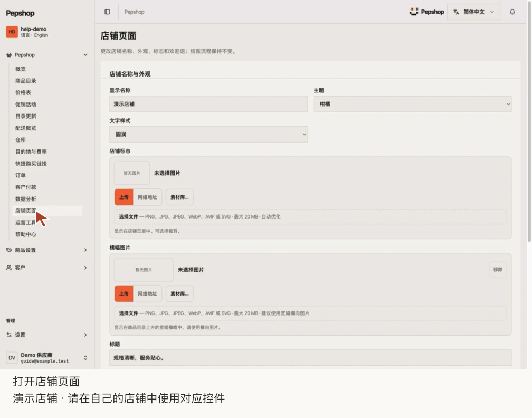
Task: Open the notifications bell
Action: point(512,12)
